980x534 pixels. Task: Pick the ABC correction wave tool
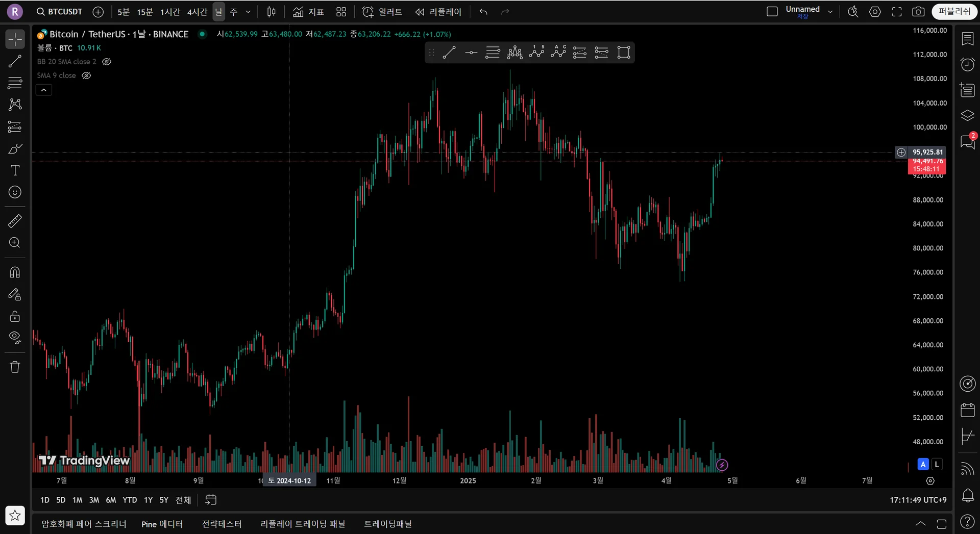pos(558,53)
